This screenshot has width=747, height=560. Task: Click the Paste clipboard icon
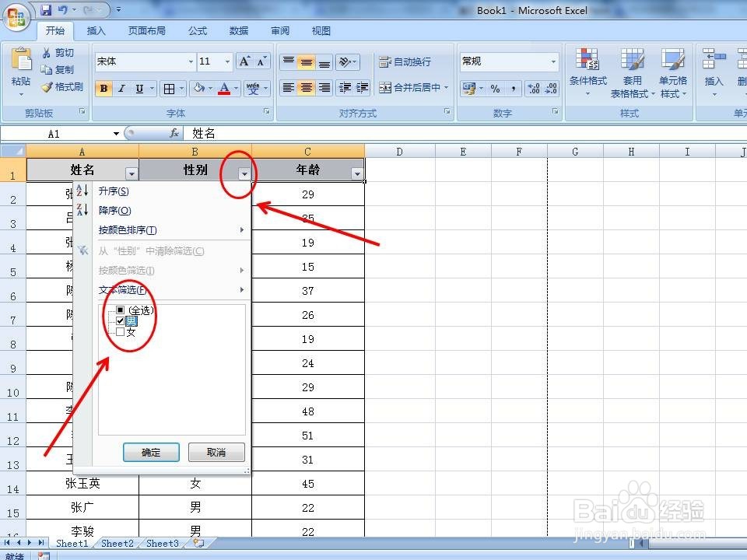(21, 60)
